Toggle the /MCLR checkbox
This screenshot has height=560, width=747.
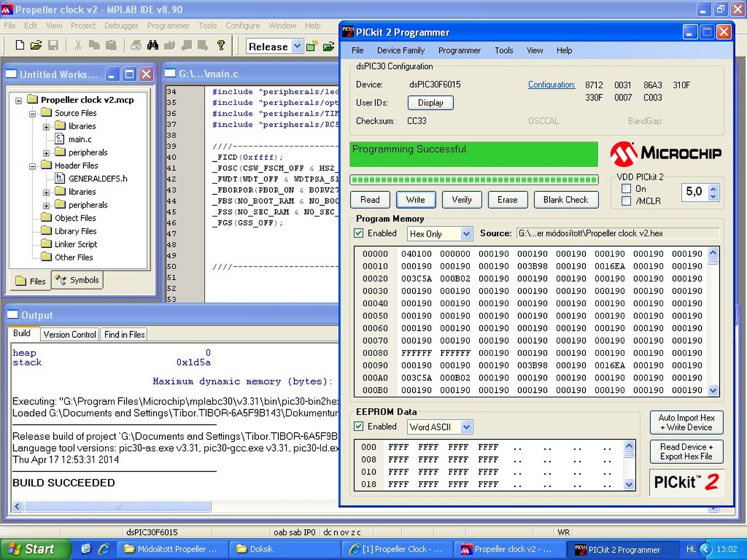click(x=626, y=201)
